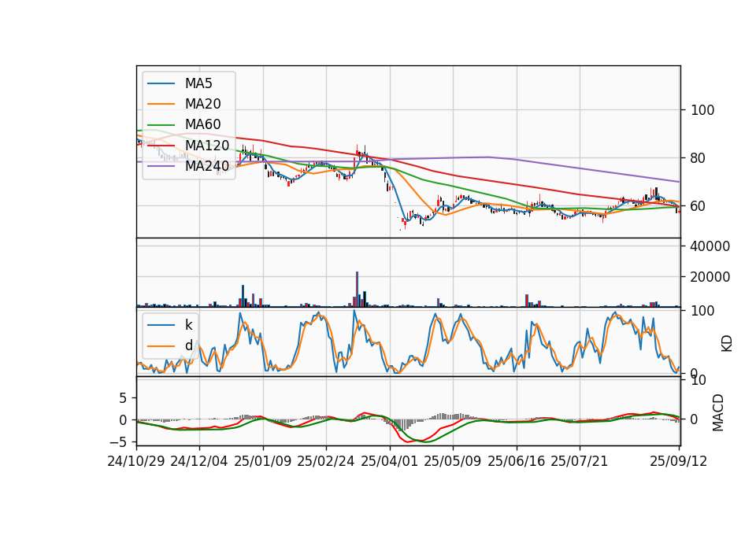The width and height of the screenshot is (756, 543).
Task: Click the 25/06/16 date axis label
Action: [517, 461]
